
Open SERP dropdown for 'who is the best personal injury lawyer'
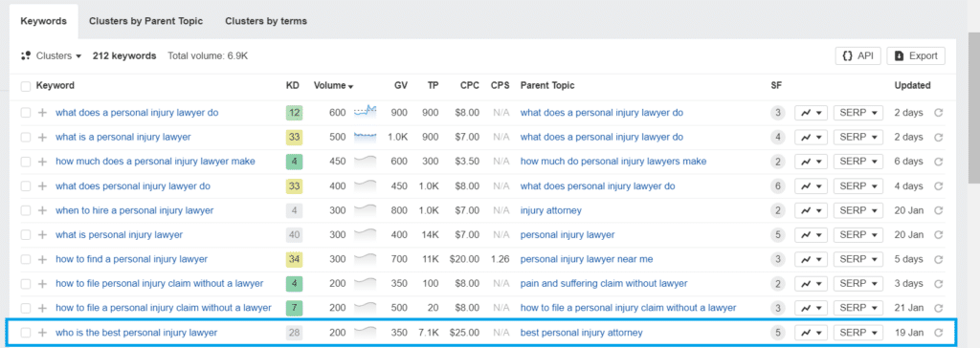tap(858, 333)
